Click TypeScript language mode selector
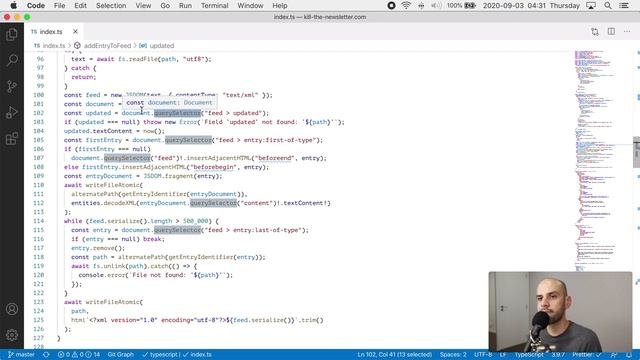640x360 pixels. [529, 355]
